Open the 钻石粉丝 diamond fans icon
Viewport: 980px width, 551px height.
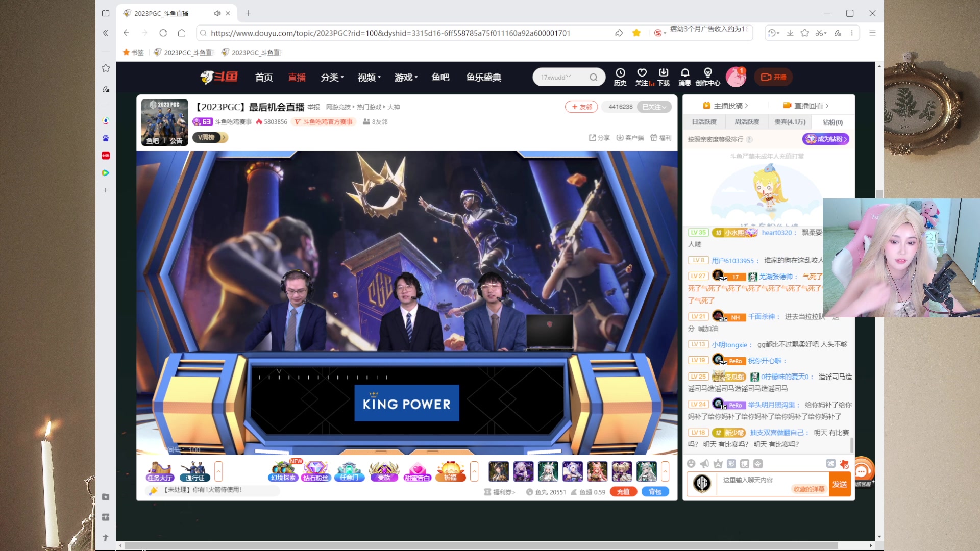pos(316,471)
